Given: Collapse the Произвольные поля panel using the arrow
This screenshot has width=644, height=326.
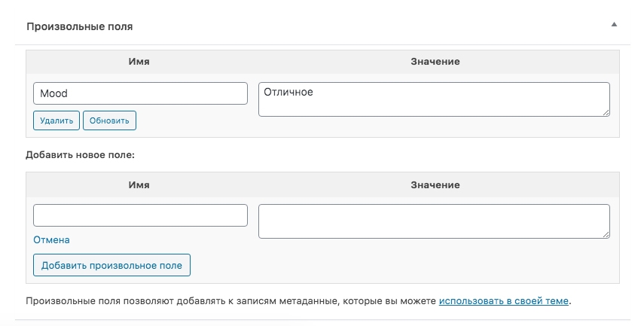Looking at the screenshot, I should [614, 25].
